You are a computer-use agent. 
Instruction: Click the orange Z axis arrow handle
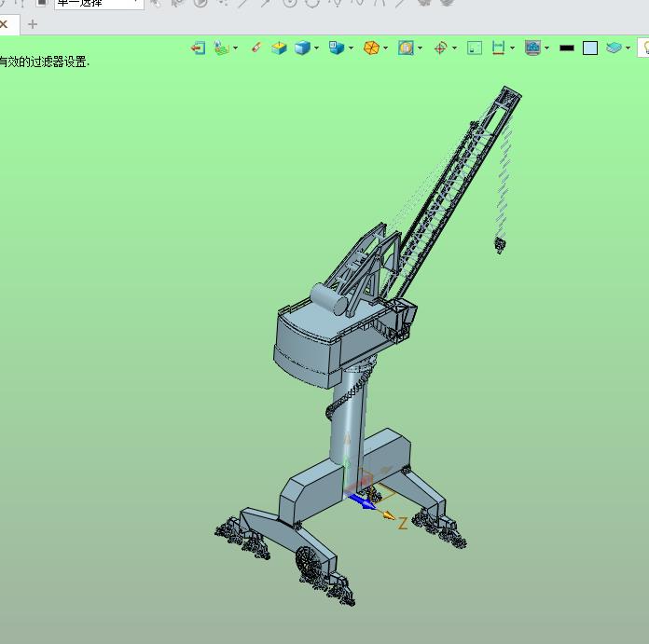click(x=388, y=515)
